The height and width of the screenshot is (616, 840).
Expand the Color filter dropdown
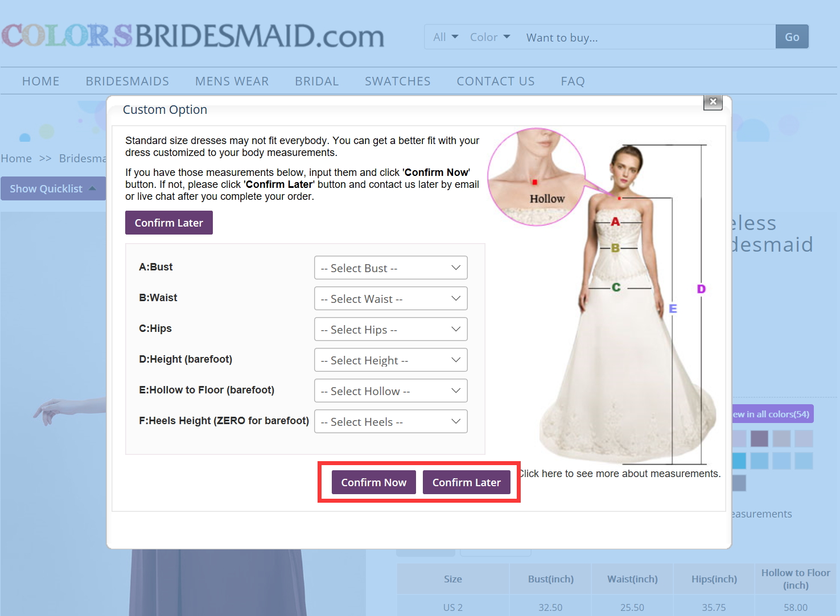click(489, 37)
